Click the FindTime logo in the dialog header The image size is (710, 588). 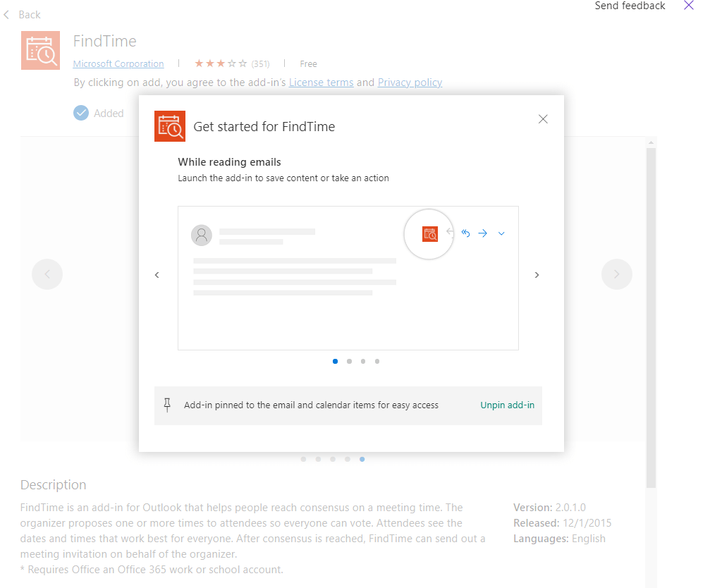point(169,126)
